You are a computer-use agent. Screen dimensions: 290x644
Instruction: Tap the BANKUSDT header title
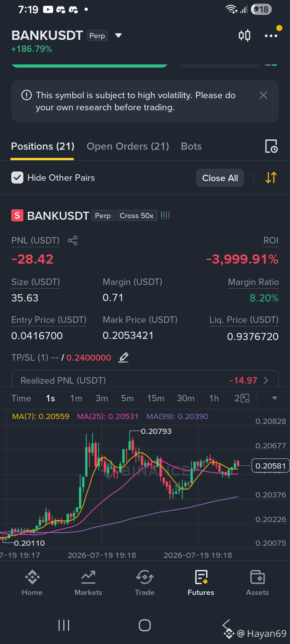click(x=47, y=35)
